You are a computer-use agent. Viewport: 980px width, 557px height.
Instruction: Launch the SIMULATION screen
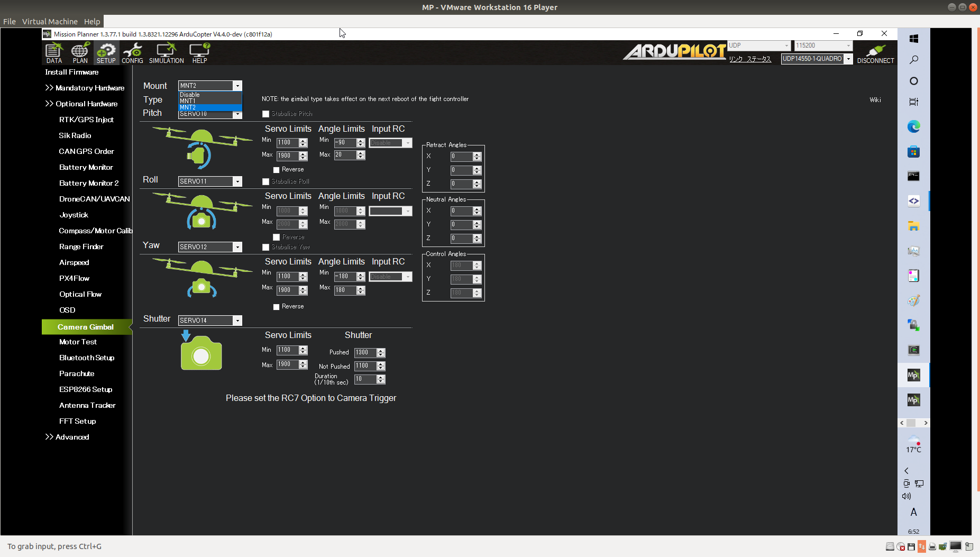[x=166, y=52]
